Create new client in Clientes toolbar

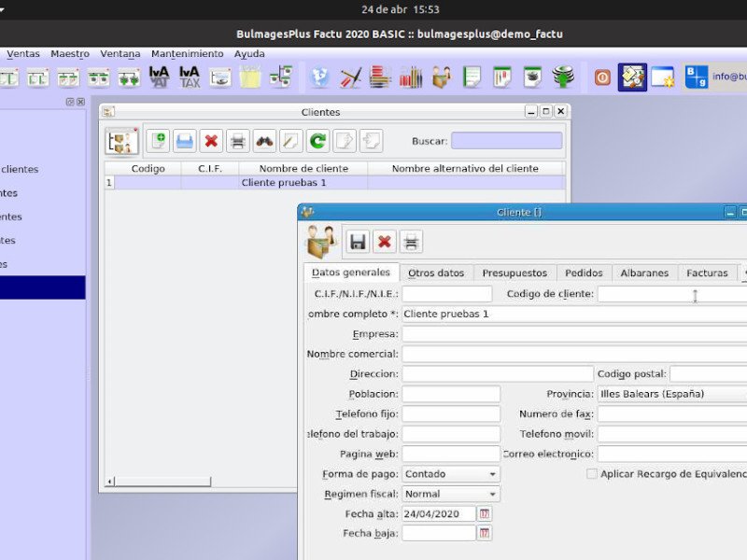coord(158,141)
